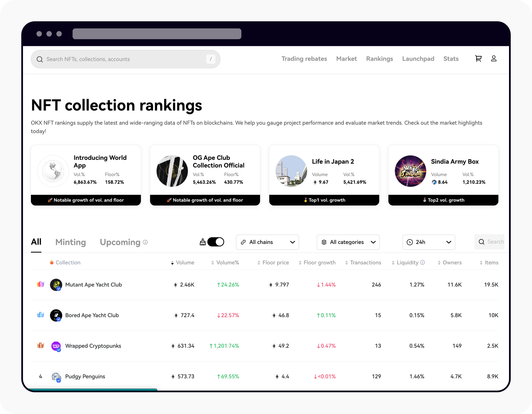Click the Mutant Ape Yacht Club collection thumbnail

[56, 285]
